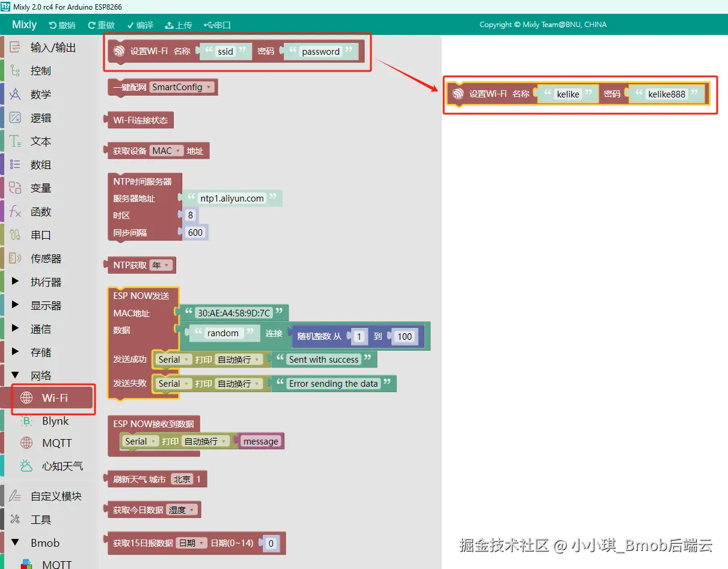Click the 日期(0~14) value 0 field
728x569 pixels.
271,544
